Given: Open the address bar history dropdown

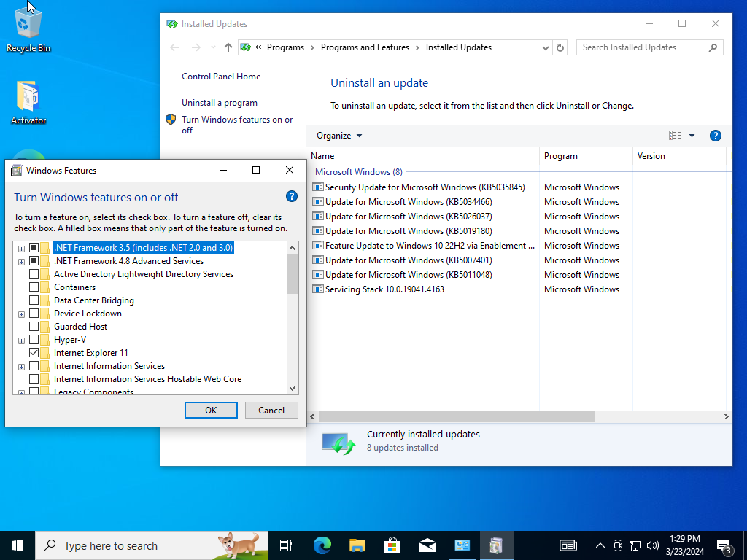Looking at the screenshot, I should (x=546, y=47).
